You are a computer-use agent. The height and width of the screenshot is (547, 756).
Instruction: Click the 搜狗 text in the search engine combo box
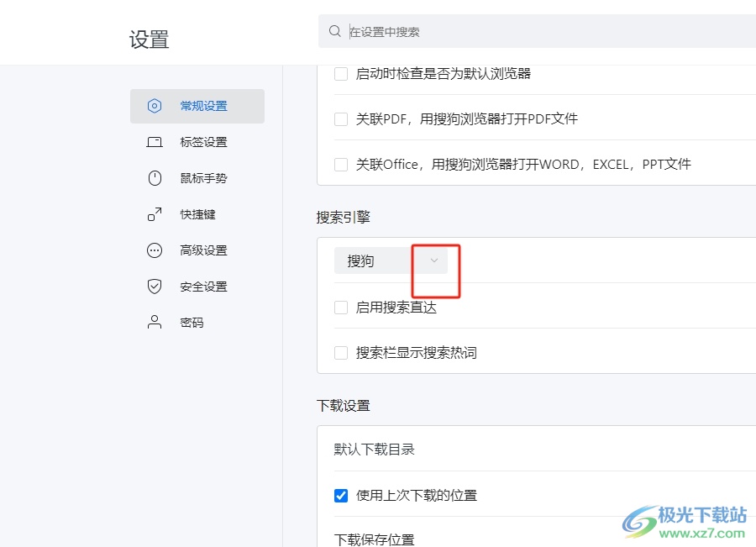coord(360,261)
